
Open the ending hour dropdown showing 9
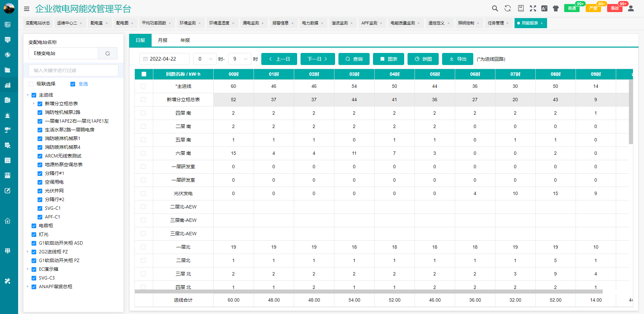[239, 59]
